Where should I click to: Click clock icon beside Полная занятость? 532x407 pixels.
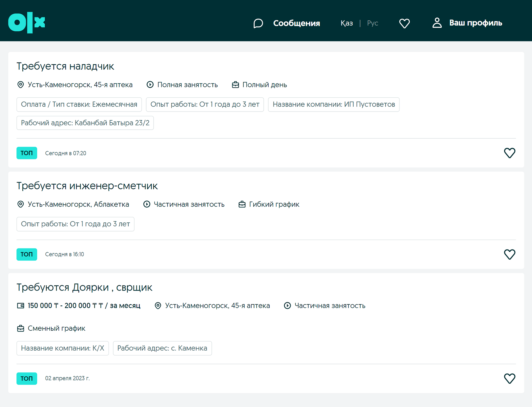click(150, 85)
